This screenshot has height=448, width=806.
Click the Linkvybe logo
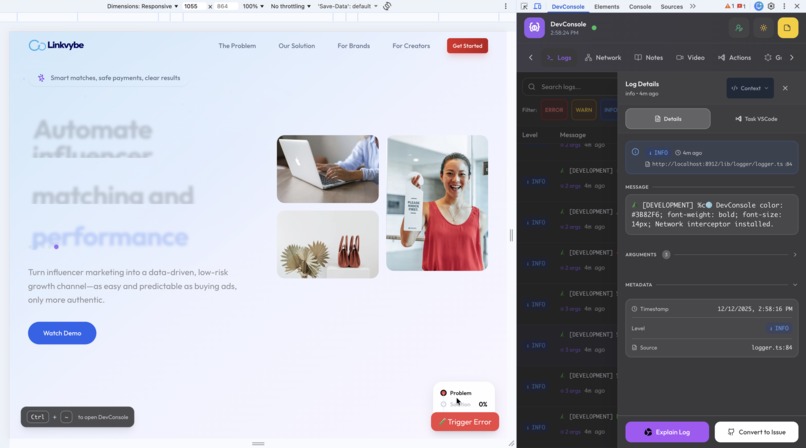click(x=56, y=45)
